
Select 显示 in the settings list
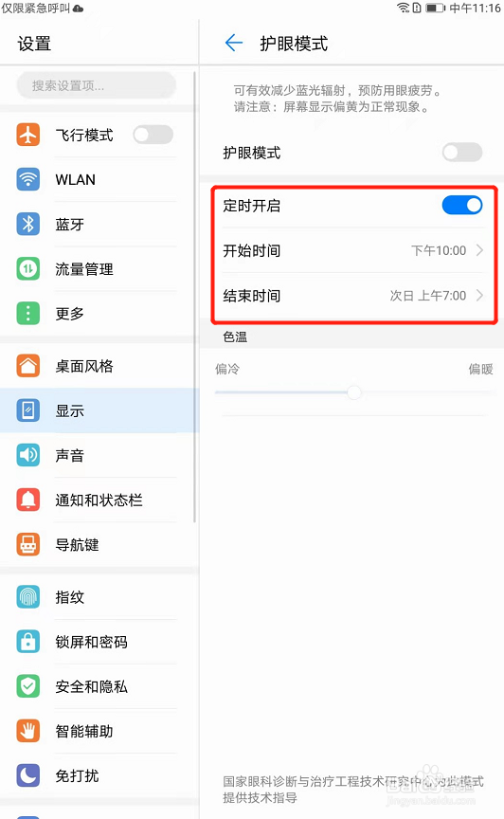coord(99,410)
